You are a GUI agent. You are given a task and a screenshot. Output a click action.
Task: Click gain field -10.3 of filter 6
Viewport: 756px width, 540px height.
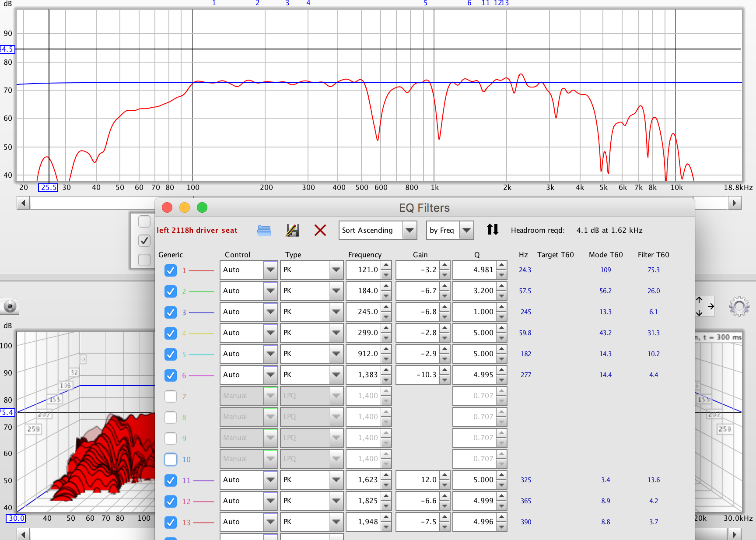(418, 375)
